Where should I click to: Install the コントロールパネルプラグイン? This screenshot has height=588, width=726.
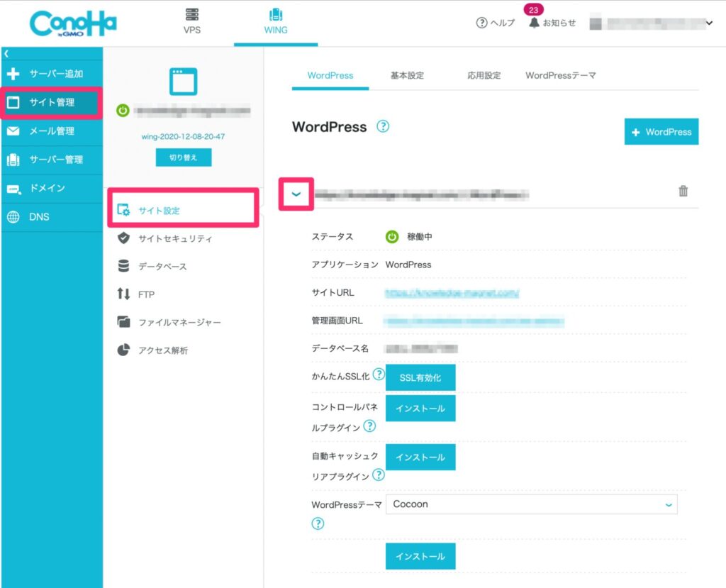pos(420,409)
